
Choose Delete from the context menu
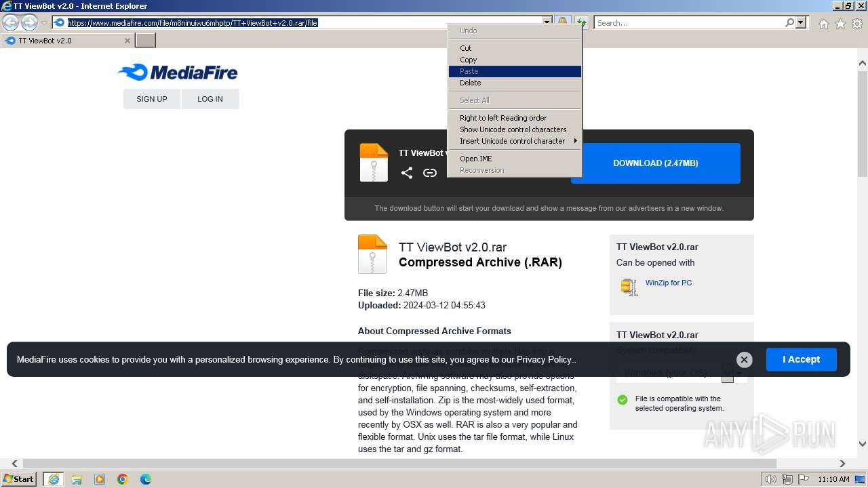(515, 83)
